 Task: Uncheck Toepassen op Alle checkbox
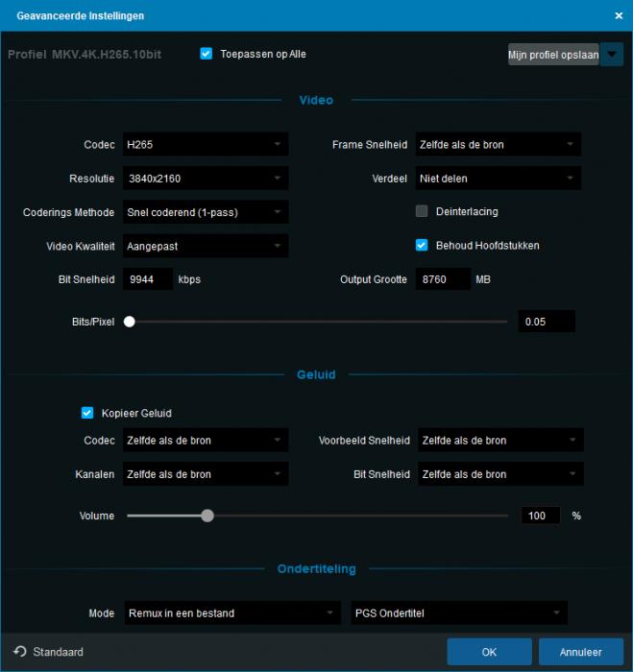[207, 54]
